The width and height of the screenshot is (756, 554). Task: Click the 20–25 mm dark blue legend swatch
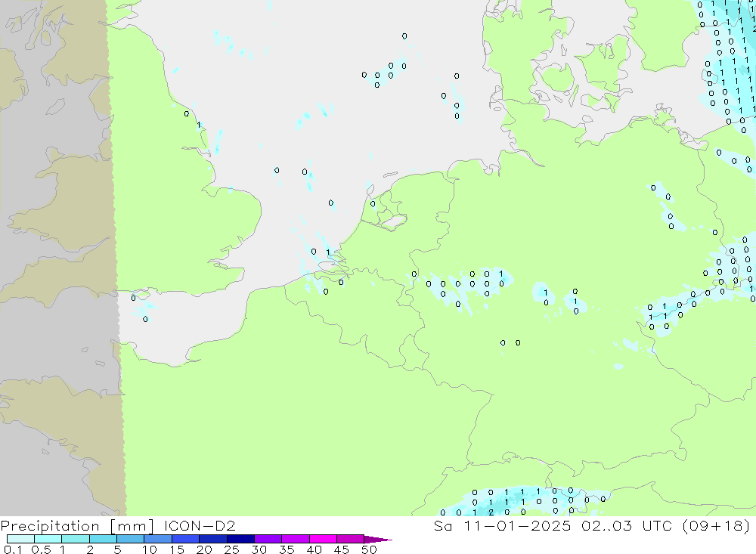tap(212, 539)
